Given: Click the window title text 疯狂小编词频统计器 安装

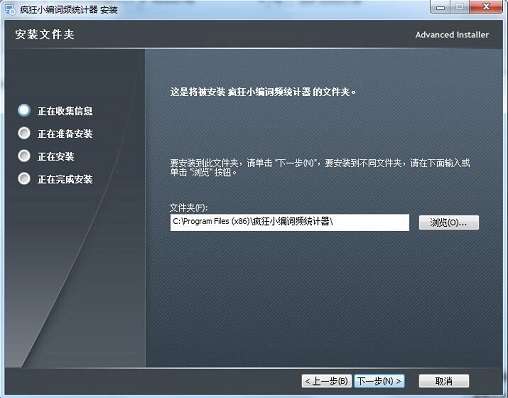Looking at the screenshot, I should [x=69, y=9].
